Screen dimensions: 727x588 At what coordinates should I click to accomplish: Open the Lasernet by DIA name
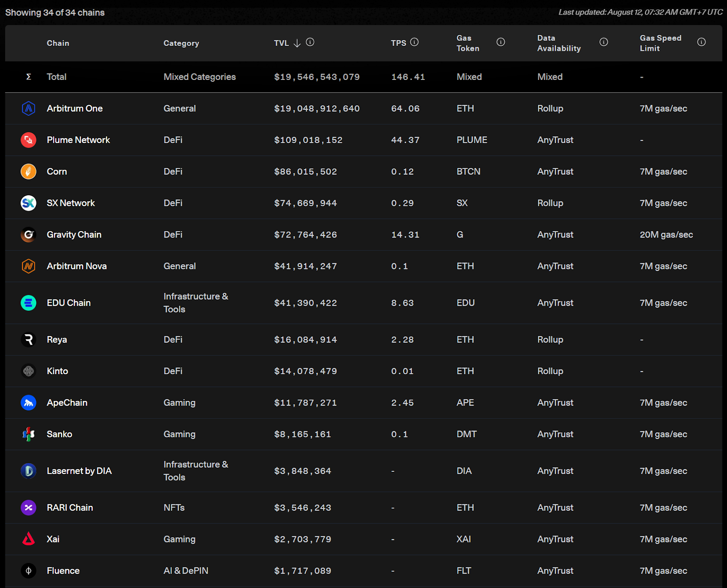click(79, 471)
